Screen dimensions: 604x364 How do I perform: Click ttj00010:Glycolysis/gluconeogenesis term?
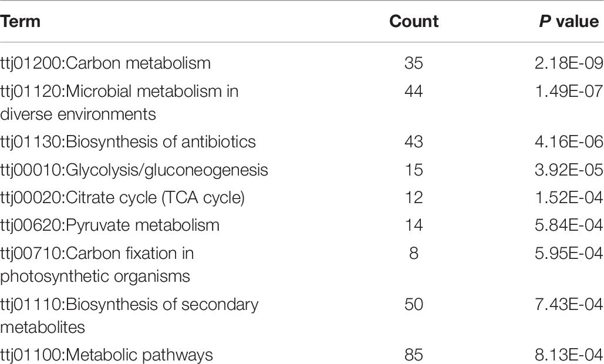[x=134, y=170]
